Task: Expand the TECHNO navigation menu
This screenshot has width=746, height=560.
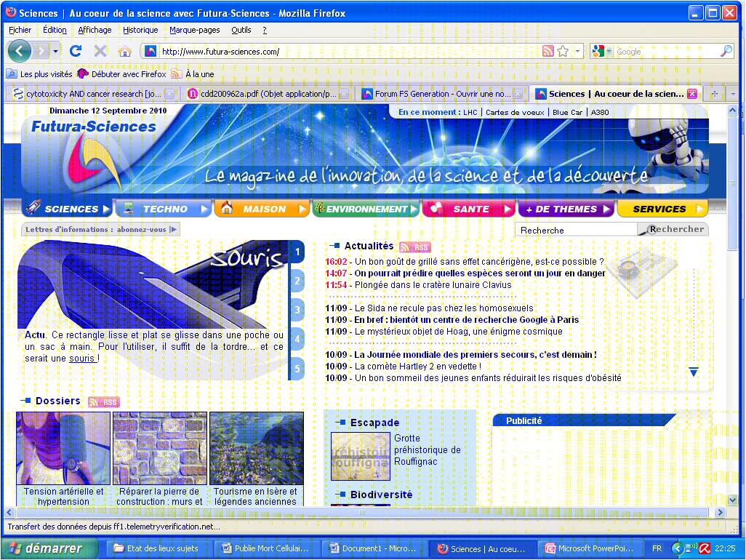Action: 164,209
